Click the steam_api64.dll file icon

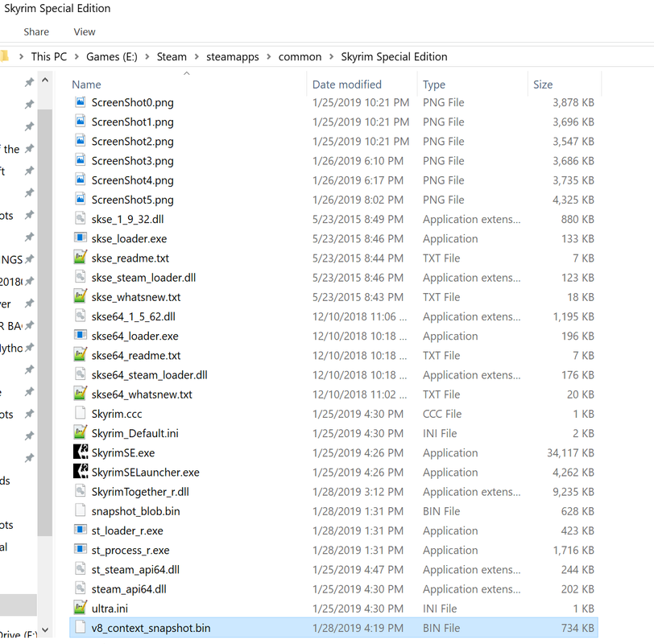(x=80, y=588)
